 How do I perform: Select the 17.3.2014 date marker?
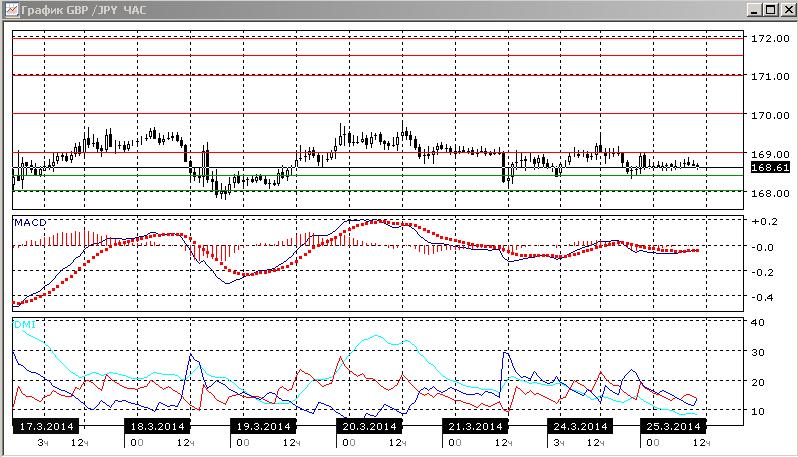(x=46, y=426)
